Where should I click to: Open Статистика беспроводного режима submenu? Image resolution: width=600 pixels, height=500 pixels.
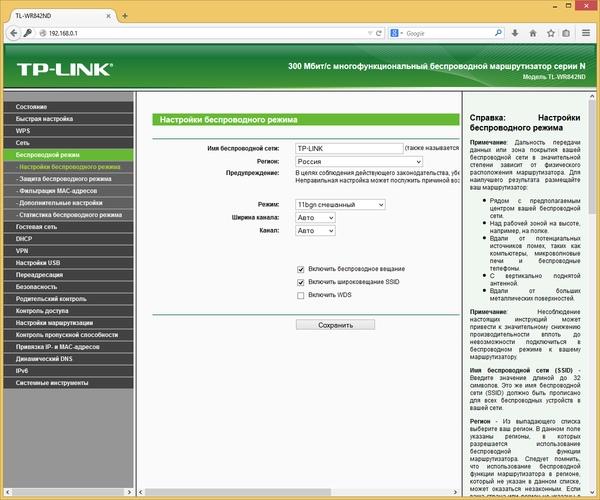[69, 215]
